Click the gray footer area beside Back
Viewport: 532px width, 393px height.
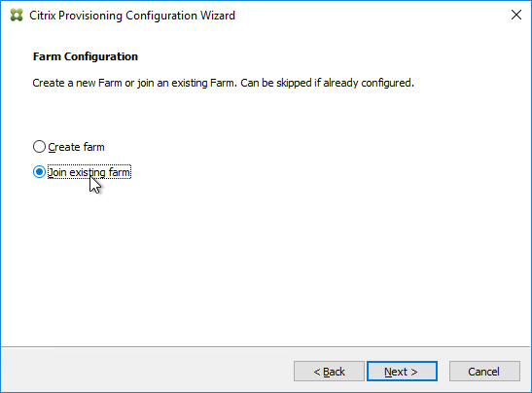[x=146, y=371]
